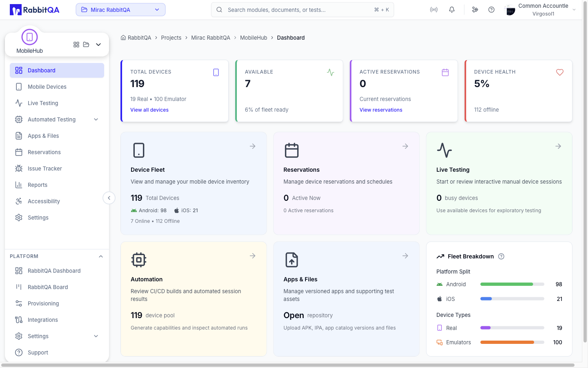Image resolution: width=588 pixels, height=368 pixels.
Task: Click View all devices link
Action: (x=149, y=110)
